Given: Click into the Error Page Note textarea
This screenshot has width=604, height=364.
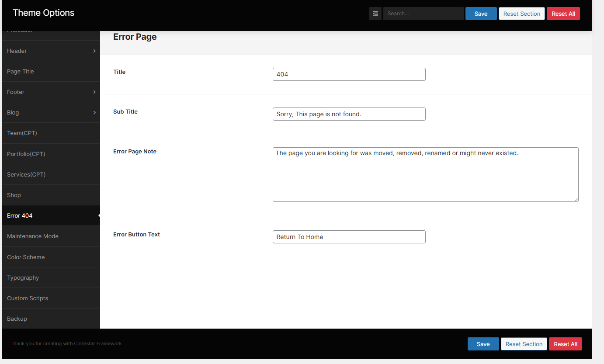Looking at the screenshot, I should click(425, 175).
